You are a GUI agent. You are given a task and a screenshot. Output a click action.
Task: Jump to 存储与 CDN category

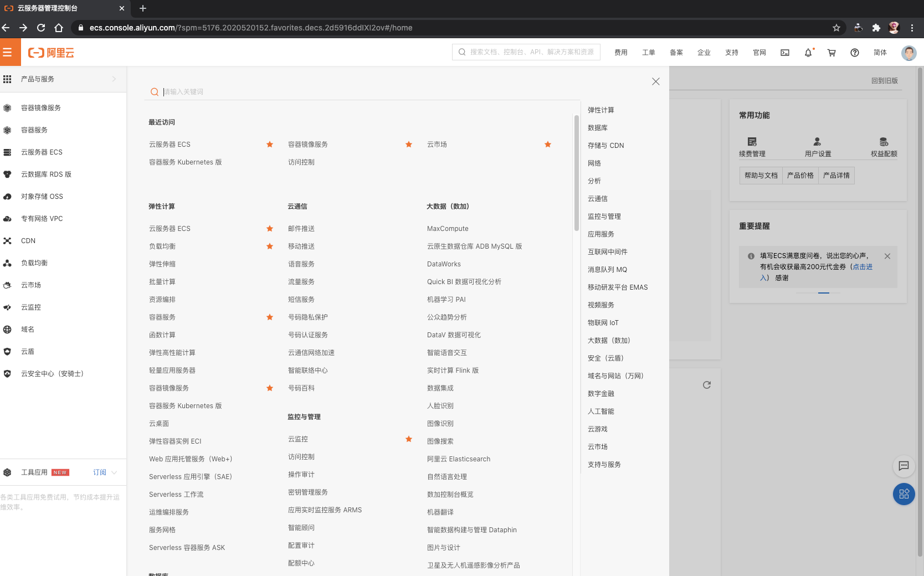pyautogui.click(x=605, y=146)
